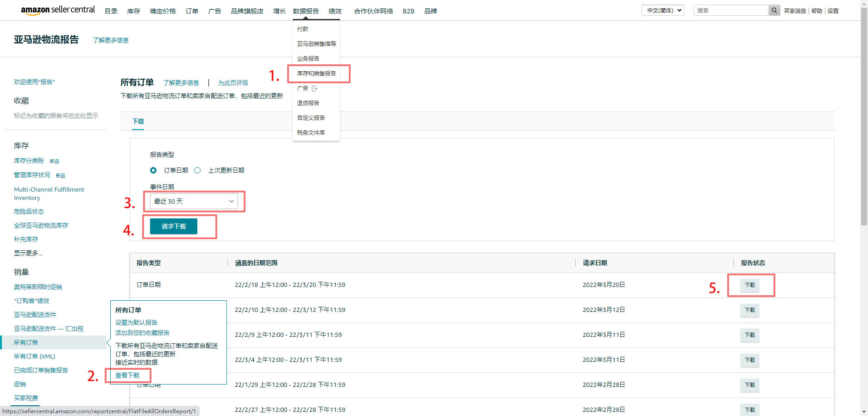The width and height of the screenshot is (868, 416).
Task: Open the 品牌 menu
Action: [x=431, y=11]
